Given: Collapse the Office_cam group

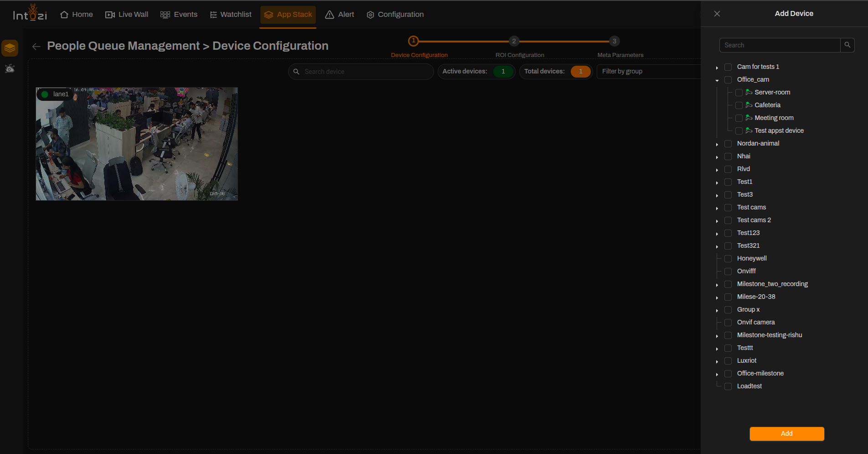Looking at the screenshot, I should [717, 80].
